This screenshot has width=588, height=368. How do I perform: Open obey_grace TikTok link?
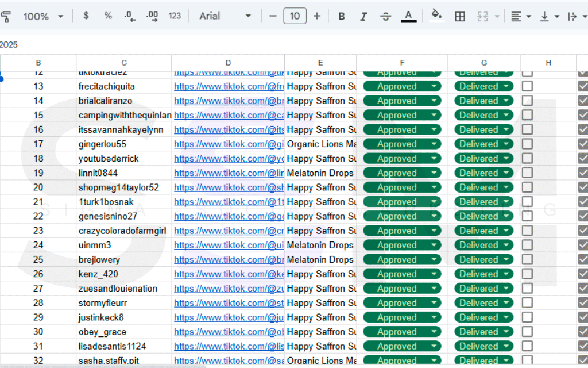point(229,332)
